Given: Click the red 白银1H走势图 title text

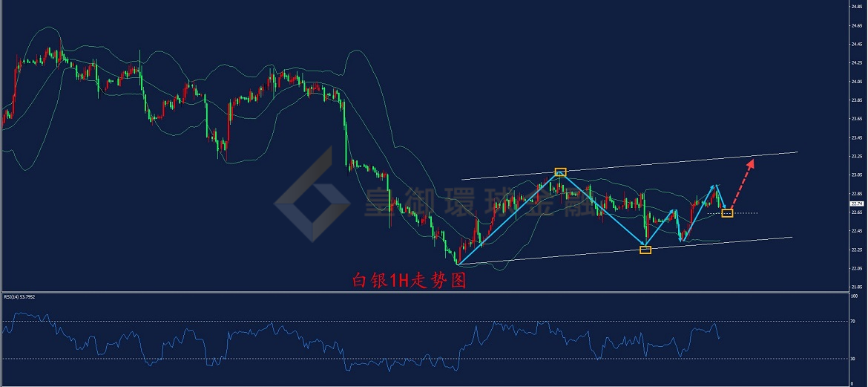Looking at the screenshot, I should (x=410, y=281).
